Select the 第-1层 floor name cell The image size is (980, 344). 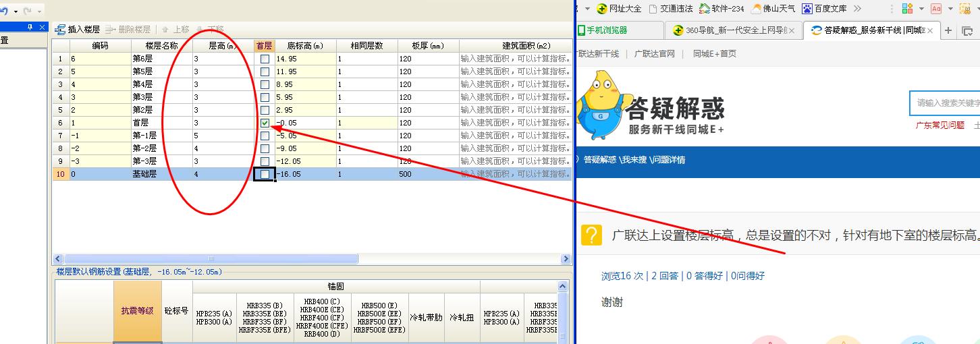coord(161,136)
